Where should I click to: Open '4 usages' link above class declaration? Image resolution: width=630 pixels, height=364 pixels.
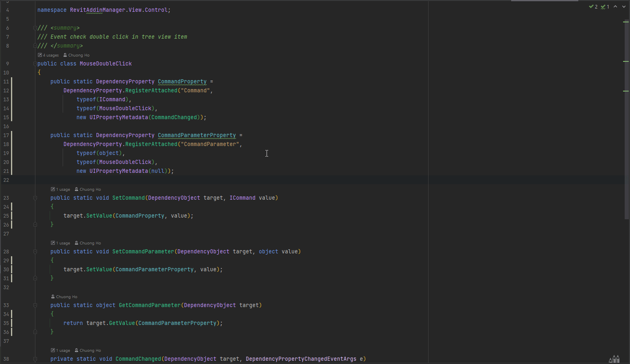[x=51, y=55]
